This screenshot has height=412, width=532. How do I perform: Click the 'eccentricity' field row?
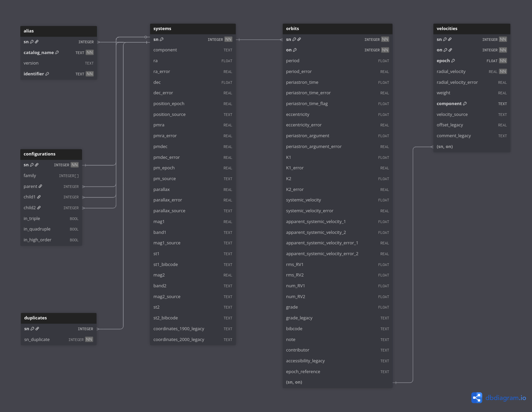point(337,115)
